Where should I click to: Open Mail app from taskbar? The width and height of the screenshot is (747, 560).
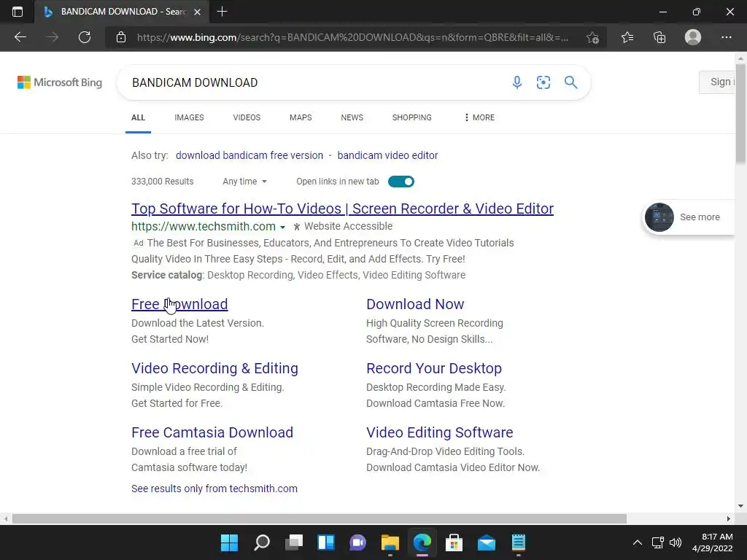tap(487, 542)
